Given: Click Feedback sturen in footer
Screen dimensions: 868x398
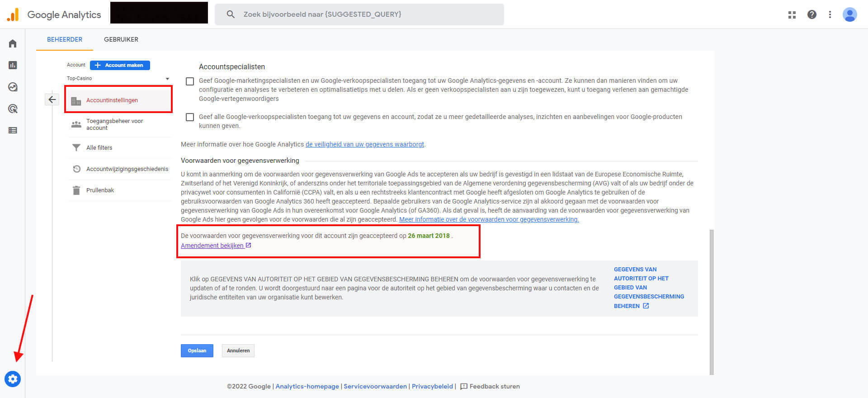Looking at the screenshot, I should pyautogui.click(x=495, y=386).
